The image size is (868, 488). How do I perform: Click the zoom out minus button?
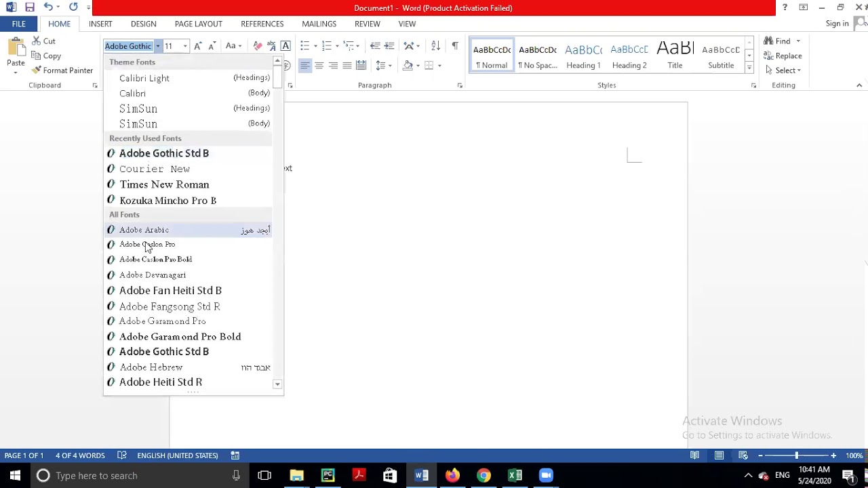click(x=760, y=455)
